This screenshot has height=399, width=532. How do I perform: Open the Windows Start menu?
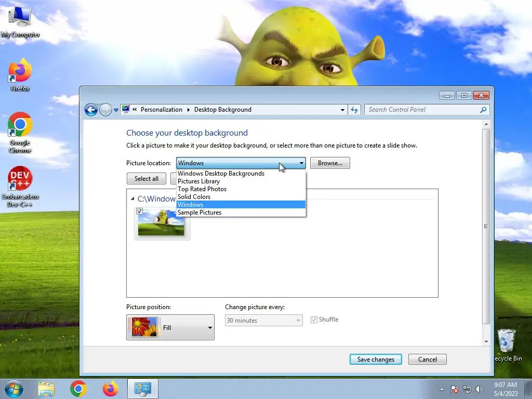tap(14, 389)
